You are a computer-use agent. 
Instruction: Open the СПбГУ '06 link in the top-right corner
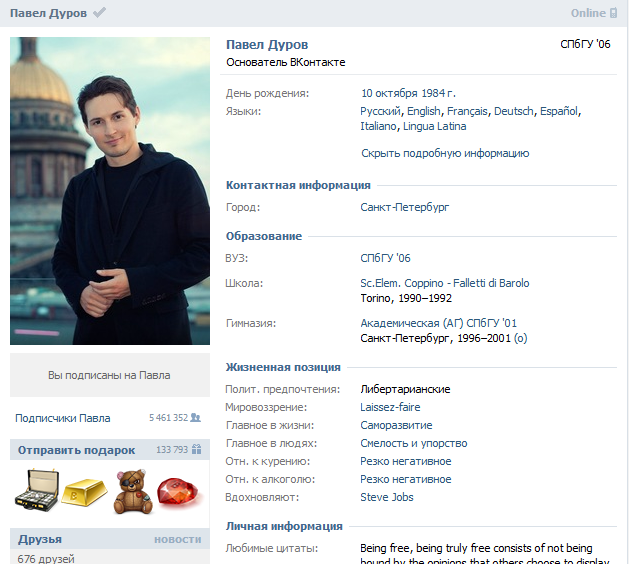pos(585,45)
